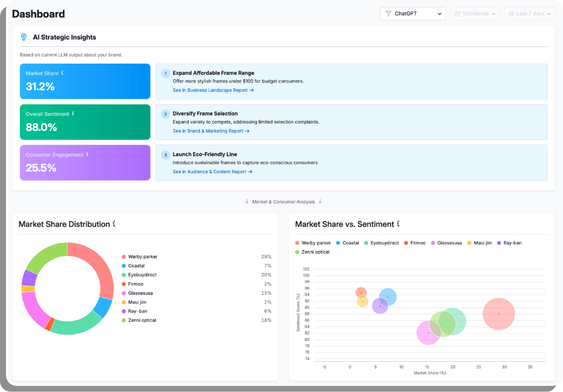
Task: Open See in Business Landscape Report link
Action: pos(213,90)
